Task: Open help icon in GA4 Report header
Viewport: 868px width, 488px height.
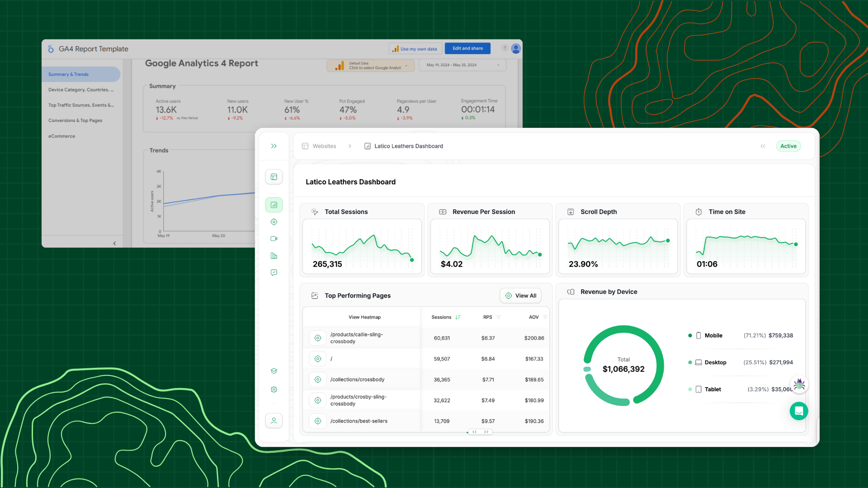Action: coord(505,48)
